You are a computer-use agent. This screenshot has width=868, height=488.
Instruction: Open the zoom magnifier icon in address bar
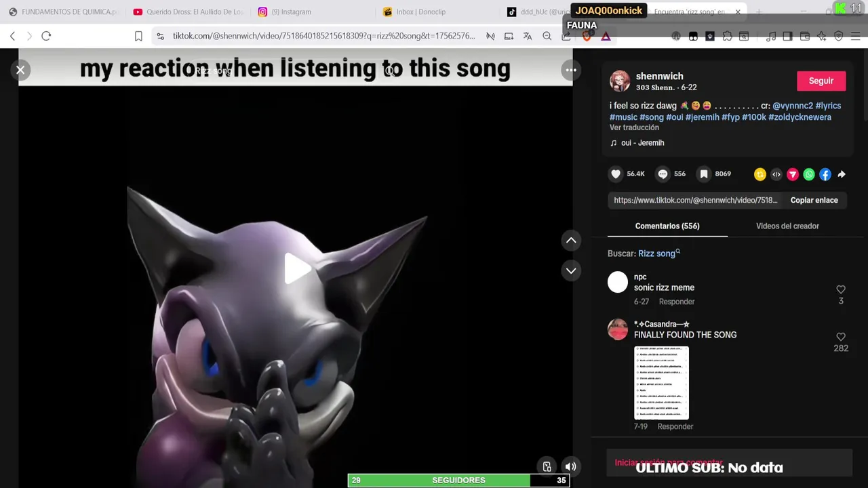point(547,36)
